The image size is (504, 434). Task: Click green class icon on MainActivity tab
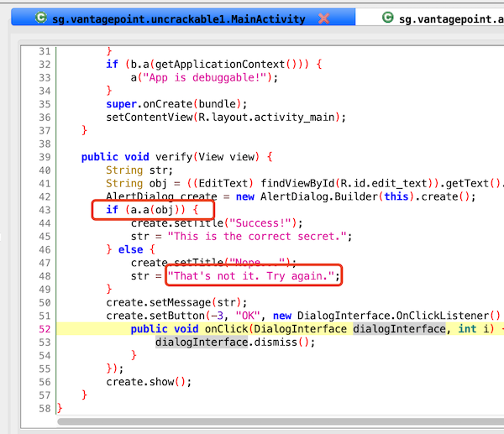pyautogui.click(x=41, y=18)
